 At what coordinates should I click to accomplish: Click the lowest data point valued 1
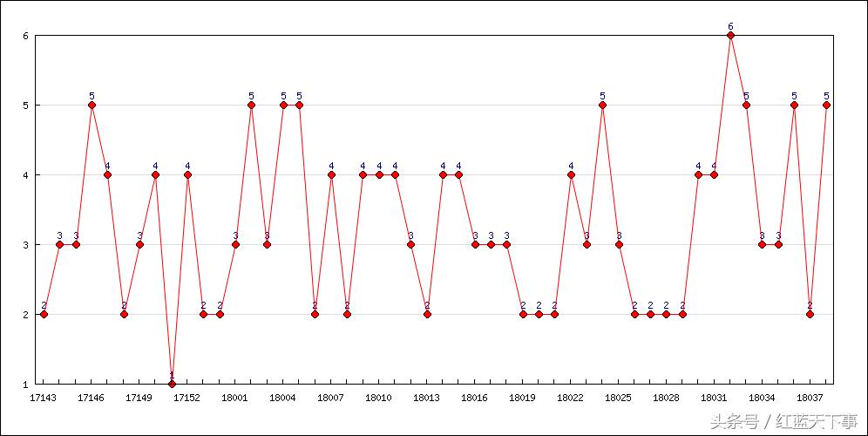tap(172, 384)
